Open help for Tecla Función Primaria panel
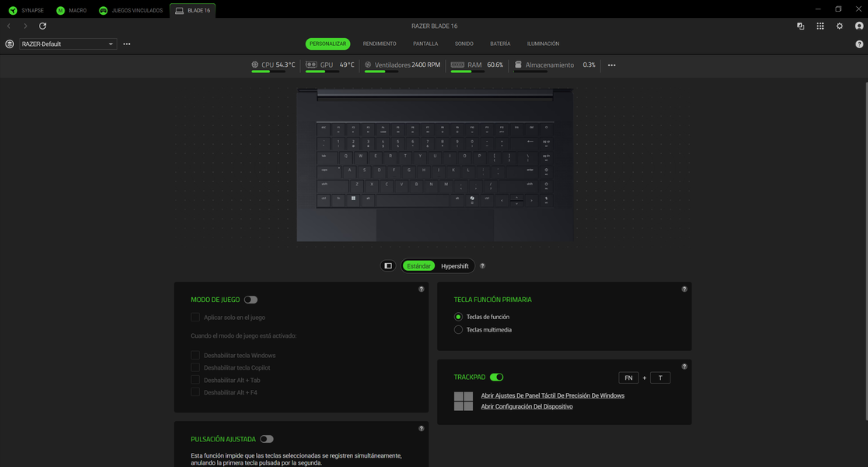The height and width of the screenshot is (467, 868). pos(684,290)
